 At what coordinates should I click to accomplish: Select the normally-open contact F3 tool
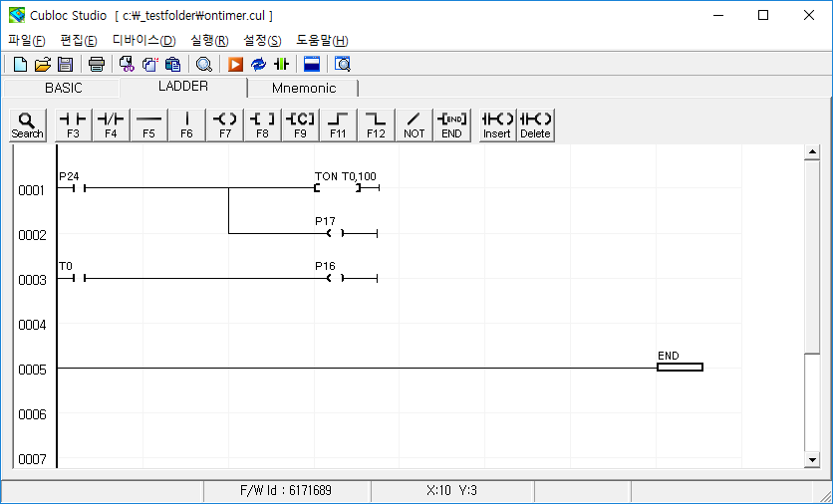coord(73,125)
